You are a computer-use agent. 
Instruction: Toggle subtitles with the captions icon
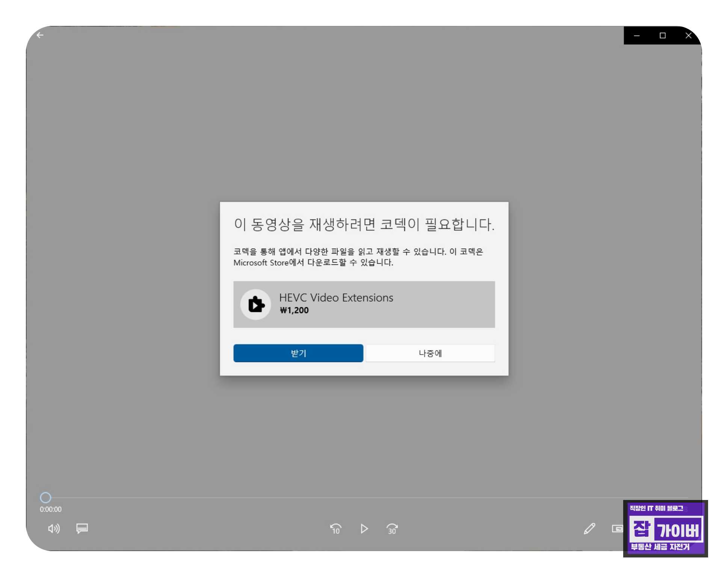point(82,529)
